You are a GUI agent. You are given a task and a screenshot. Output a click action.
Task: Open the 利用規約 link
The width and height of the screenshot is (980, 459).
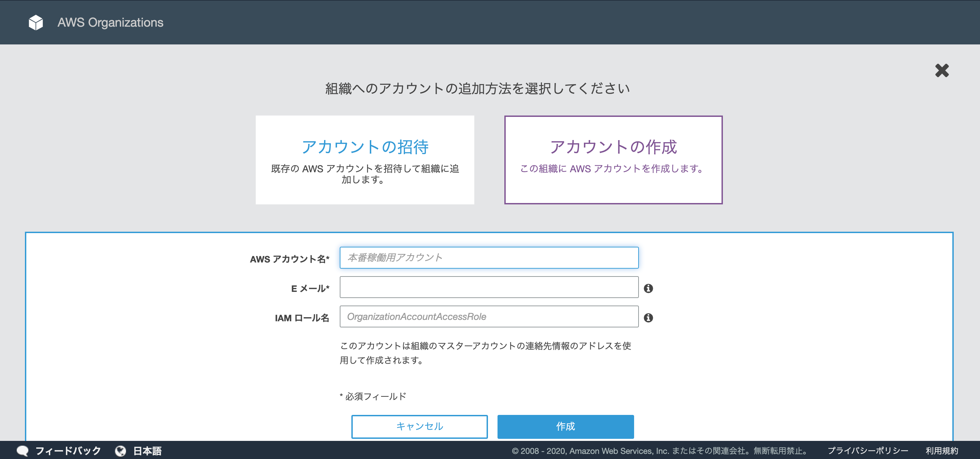click(941, 450)
